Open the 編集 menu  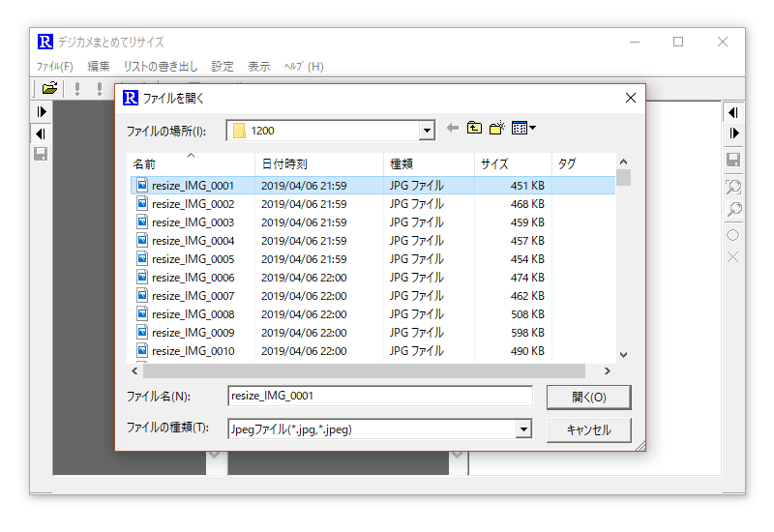pyautogui.click(x=99, y=66)
